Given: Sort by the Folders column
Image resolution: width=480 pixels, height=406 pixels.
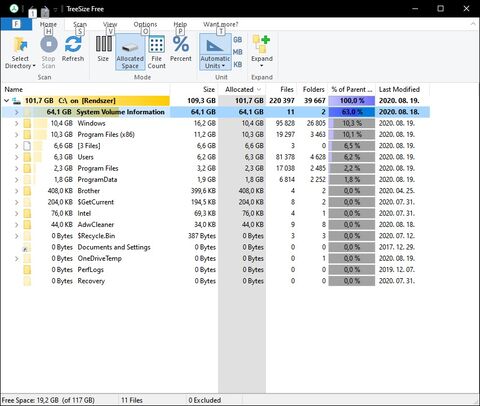Looking at the screenshot, I should pos(312,89).
